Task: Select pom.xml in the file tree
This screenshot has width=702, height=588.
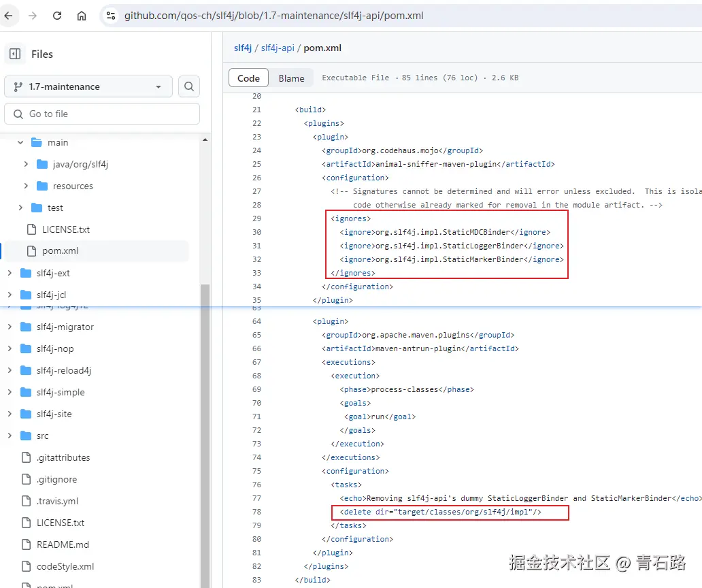Action: pyautogui.click(x=60, y=250)
